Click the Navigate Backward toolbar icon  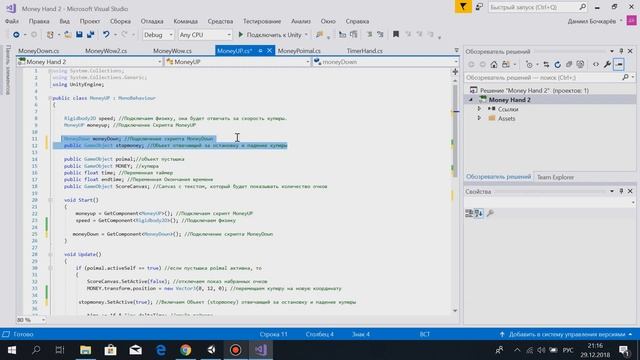click(16, 35)
